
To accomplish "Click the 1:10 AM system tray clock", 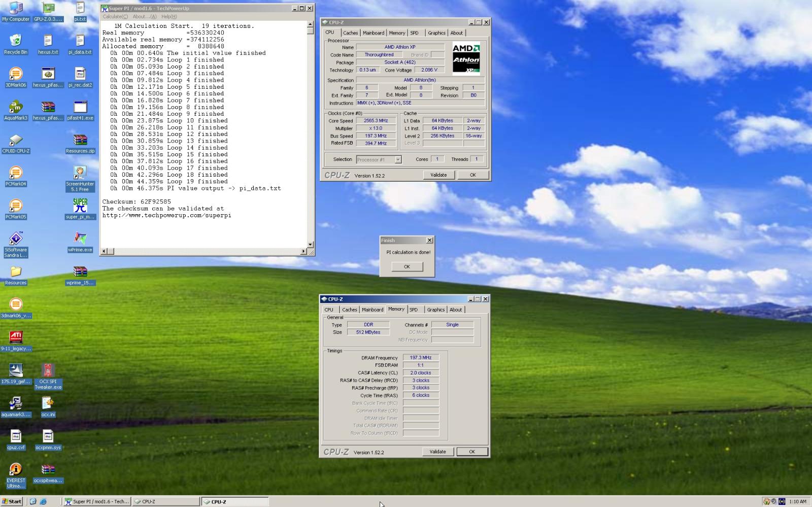I will tap(798, 501).
